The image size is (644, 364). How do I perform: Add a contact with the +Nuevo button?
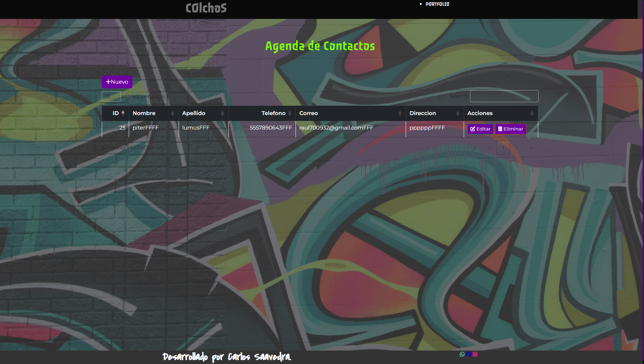click(117, 82)
